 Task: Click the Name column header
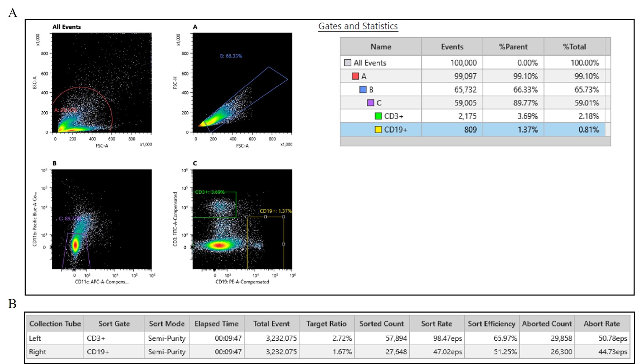point(381,47)
